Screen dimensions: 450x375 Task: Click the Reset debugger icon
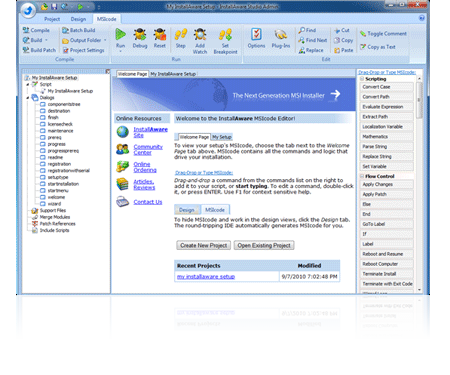tap(160, 34)
